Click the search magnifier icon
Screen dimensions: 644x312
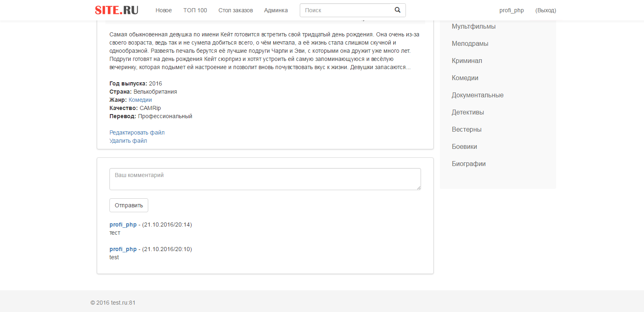tap(397, 10)
